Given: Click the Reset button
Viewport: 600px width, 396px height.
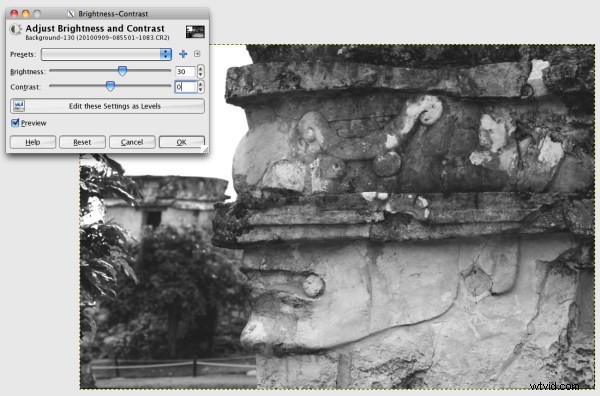Looking at the screenshot, I should (82, 142).
